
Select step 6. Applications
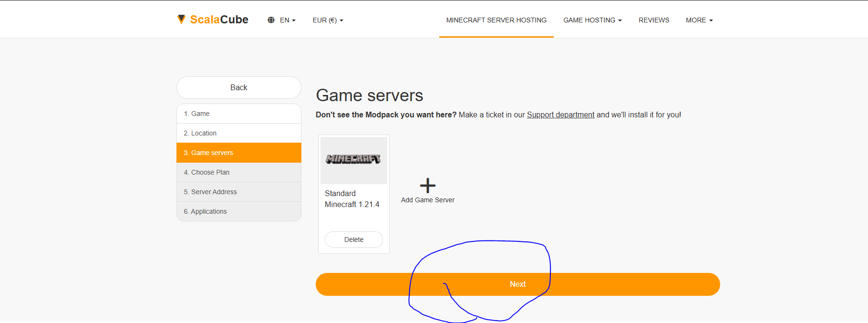pyautogui.click(x=239, y=211)
